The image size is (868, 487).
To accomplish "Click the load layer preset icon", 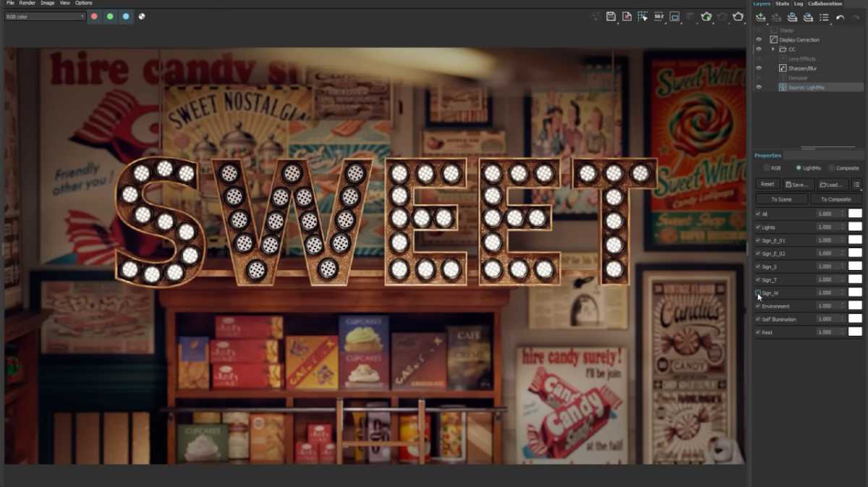I will pos(808,17).
